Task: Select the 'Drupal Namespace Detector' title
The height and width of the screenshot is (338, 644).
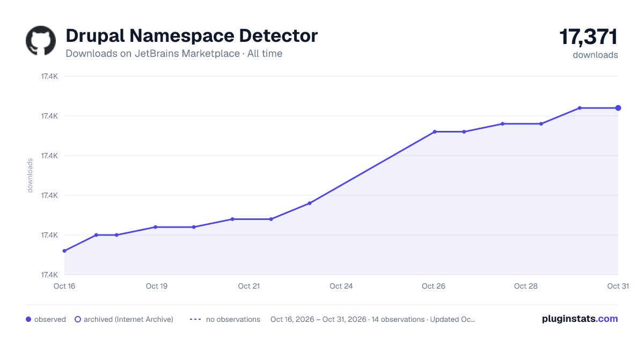Action: point(192,36)
